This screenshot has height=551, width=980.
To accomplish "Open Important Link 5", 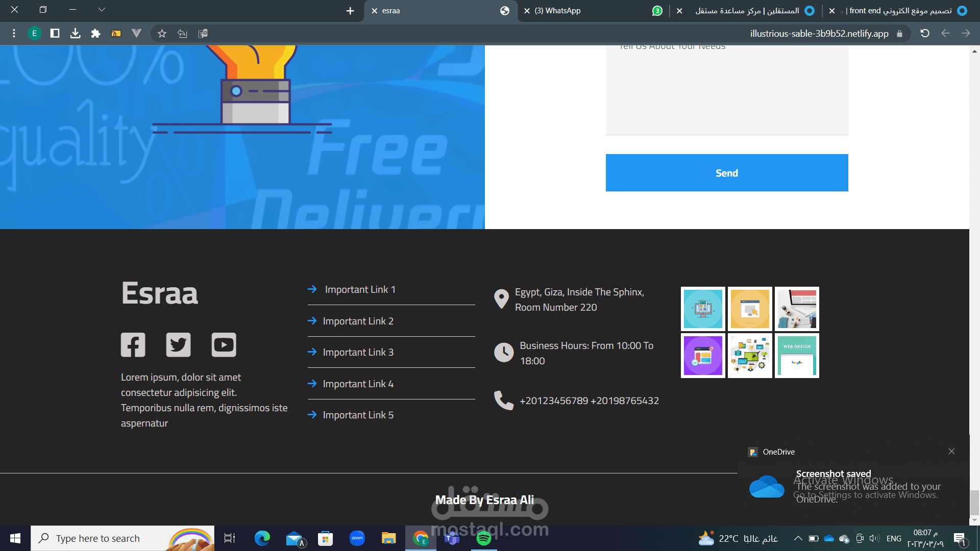I will click(358, 415).
